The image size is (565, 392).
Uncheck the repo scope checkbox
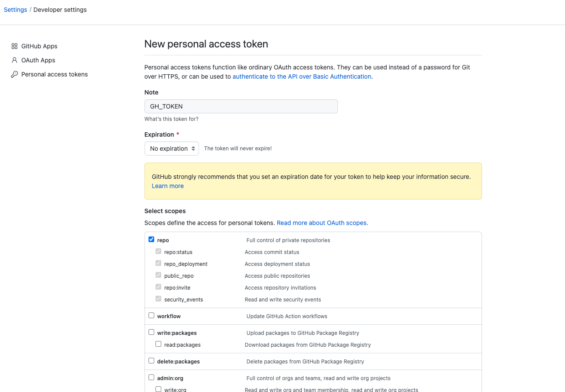[152, 240]
